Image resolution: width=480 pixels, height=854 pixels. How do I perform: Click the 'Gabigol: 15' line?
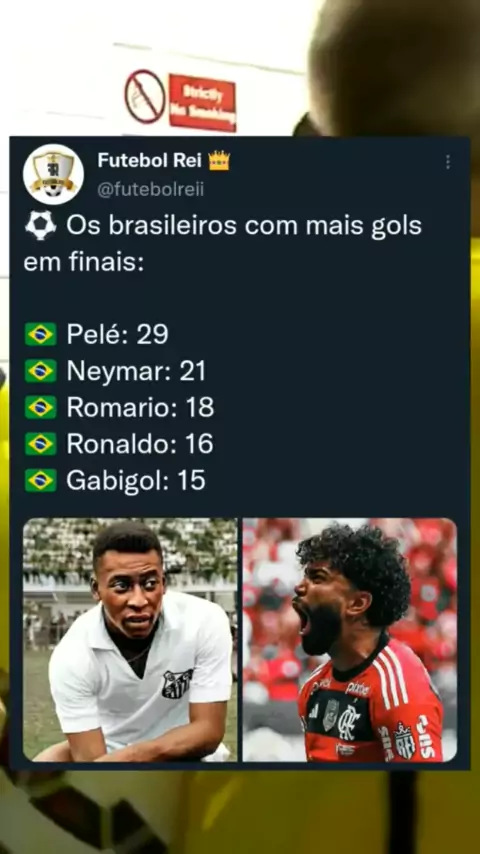click(136, 480)
